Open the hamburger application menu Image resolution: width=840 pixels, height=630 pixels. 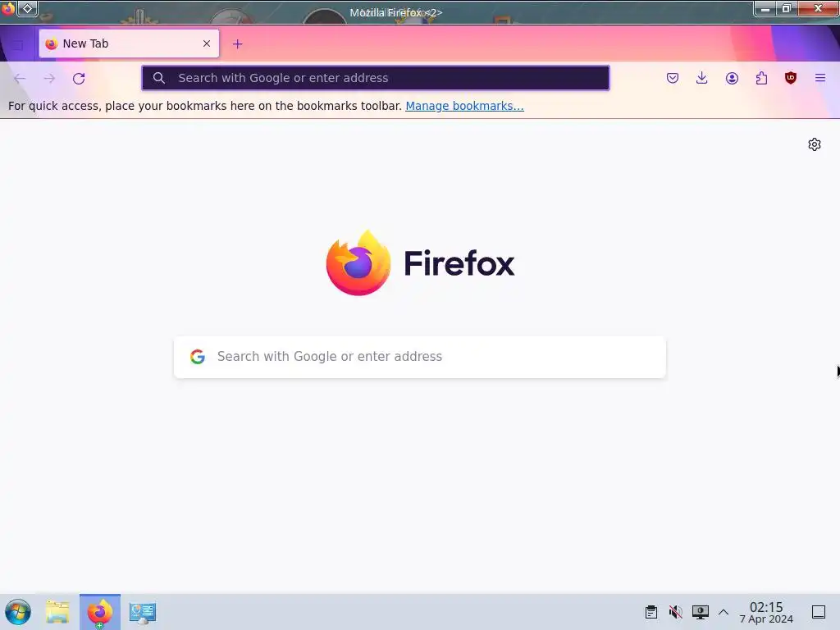[x=820, y=78]
